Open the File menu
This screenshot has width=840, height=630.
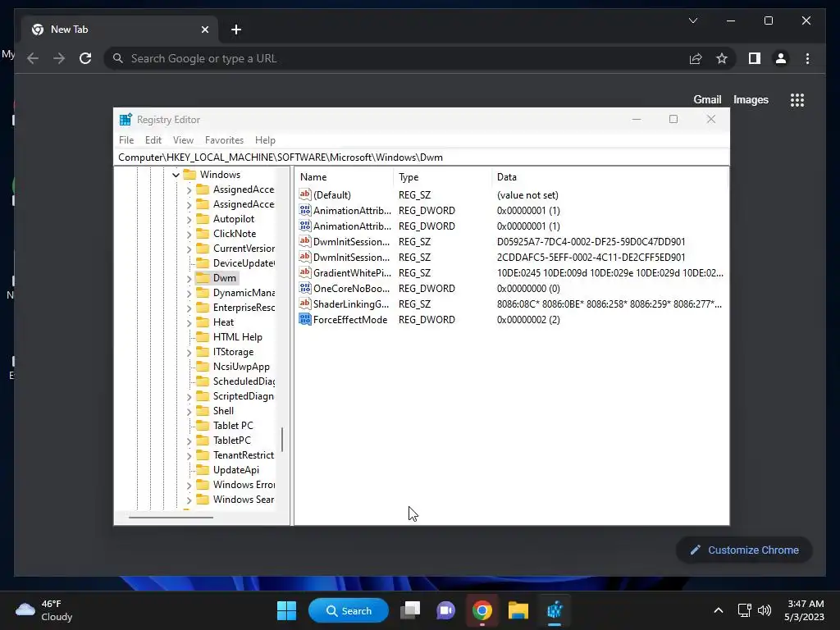pyautogui.click(x=126, y=139)
